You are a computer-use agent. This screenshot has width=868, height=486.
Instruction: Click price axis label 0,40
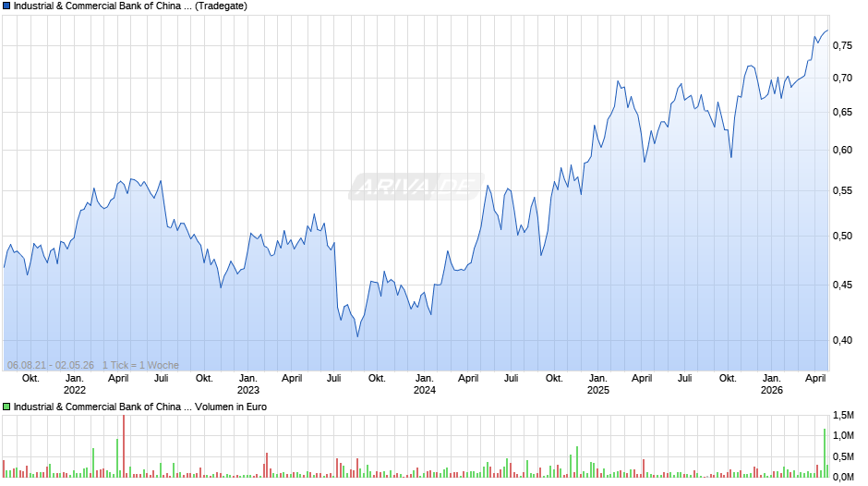click(x=842, y=340)
